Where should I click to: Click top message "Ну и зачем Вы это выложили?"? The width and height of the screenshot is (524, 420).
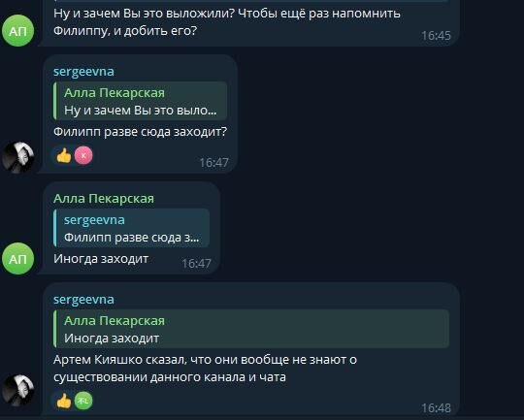226,22
